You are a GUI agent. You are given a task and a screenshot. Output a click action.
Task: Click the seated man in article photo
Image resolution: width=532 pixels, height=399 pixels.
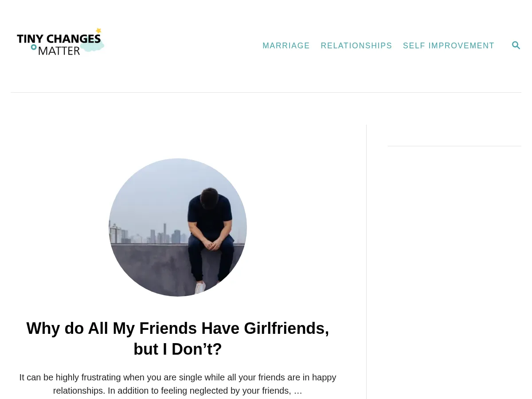[x=210, y=237]
